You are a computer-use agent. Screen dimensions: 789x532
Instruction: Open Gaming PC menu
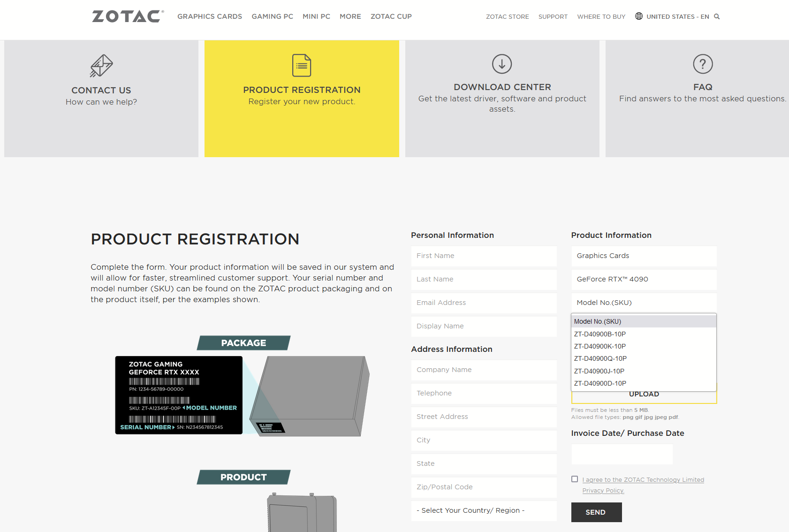pyautogui.click(x=273, y=16)
